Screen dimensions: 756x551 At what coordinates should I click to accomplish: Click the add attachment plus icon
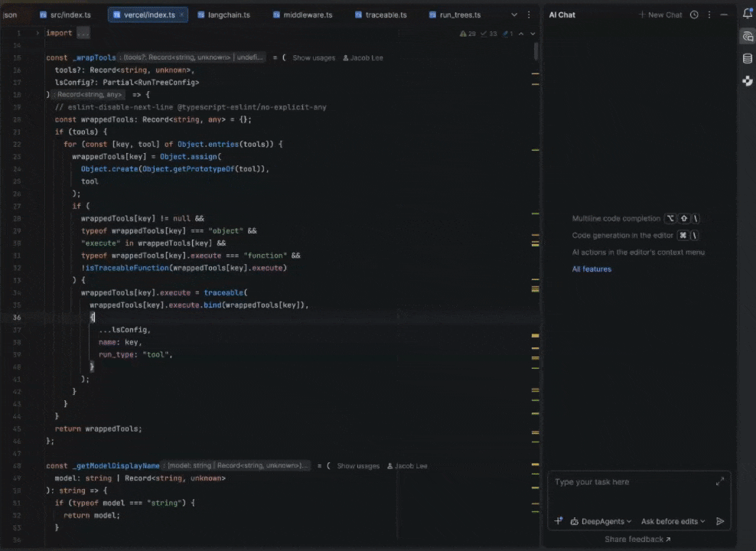click(559, 521)
